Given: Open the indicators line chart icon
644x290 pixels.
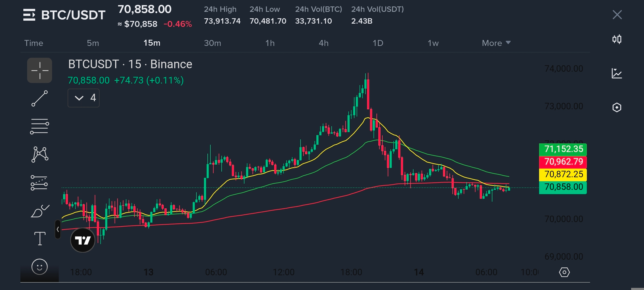Looking at the screenshot, I should tap(617, 73).
